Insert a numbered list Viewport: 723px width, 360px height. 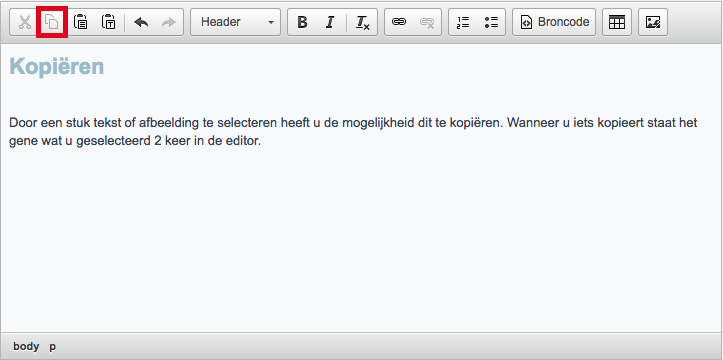click(x=462, y=22)
